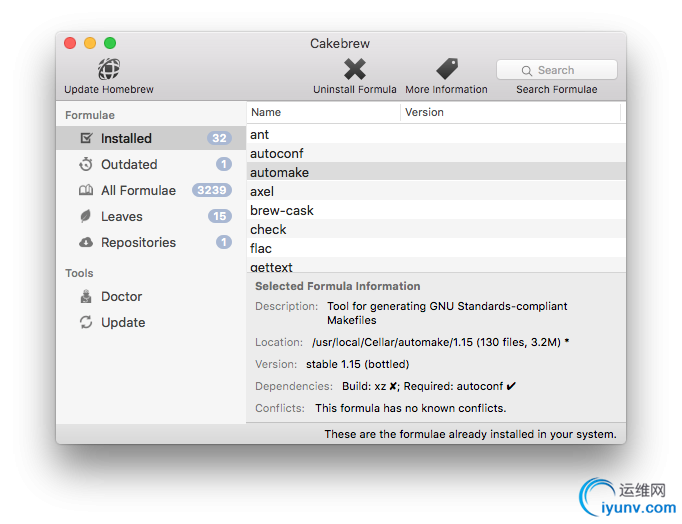
Task: Click the Uninstall Formula X icon
Action: tap(354, 69)
